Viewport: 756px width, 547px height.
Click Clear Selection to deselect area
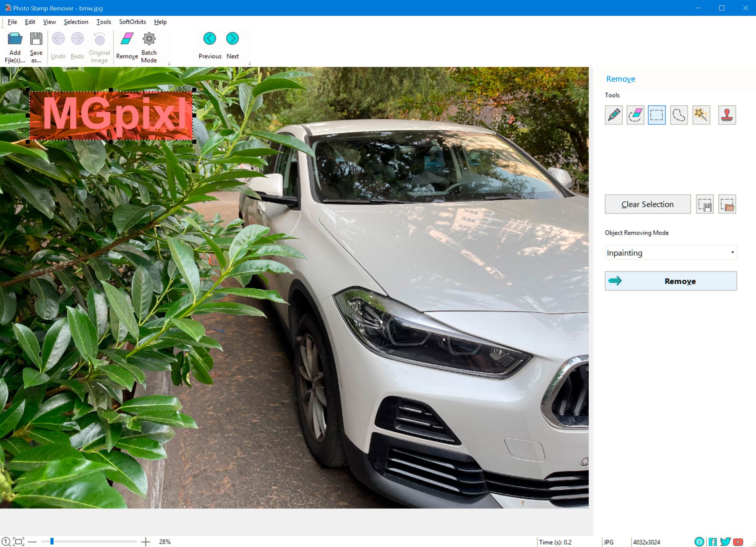(x=647, y=204)
